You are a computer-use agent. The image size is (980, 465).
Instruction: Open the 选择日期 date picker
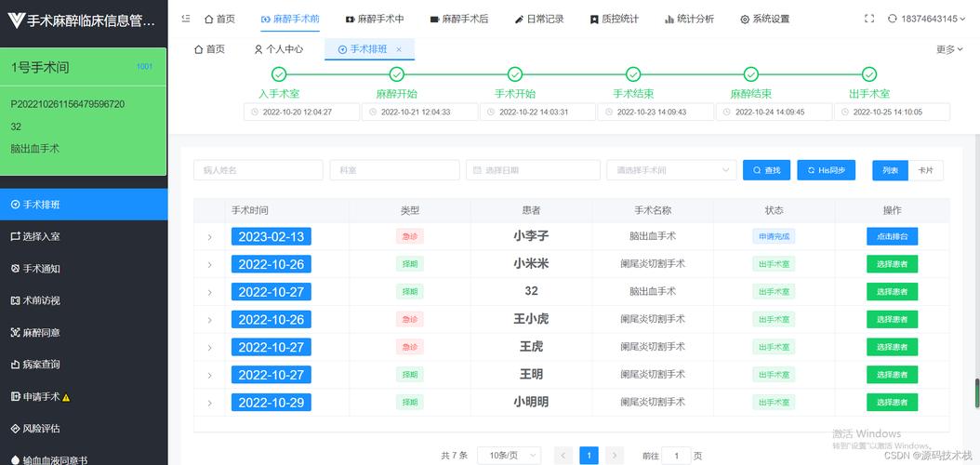point(533,170)
